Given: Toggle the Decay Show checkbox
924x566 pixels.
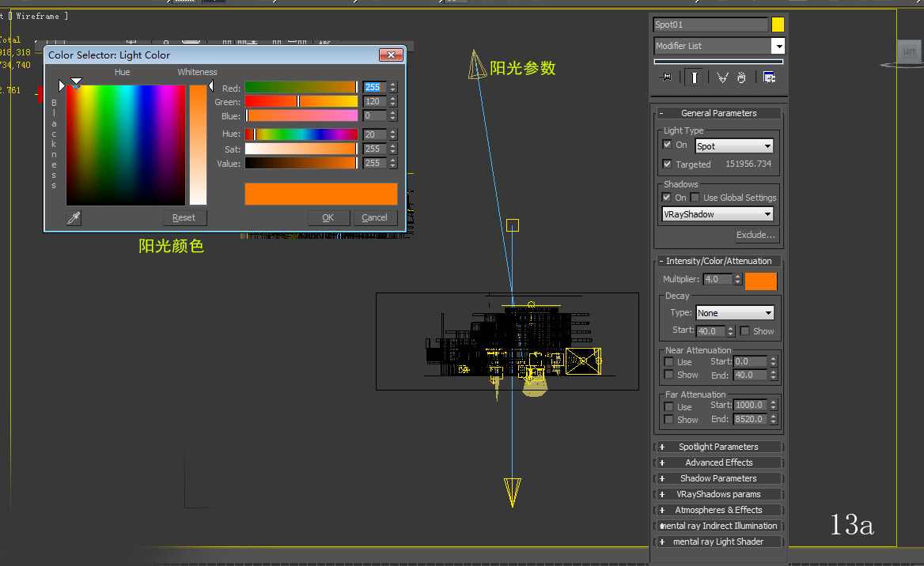Looking at the screenshot, I should pyautogui.click(x=745, y=331).
